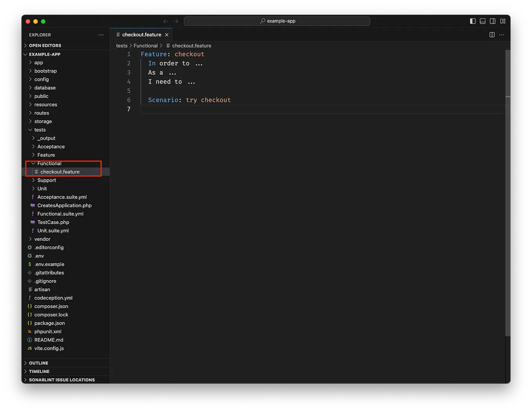Toggle the bottom panel layout icon
532x412 pixels.
pos(483,21)
